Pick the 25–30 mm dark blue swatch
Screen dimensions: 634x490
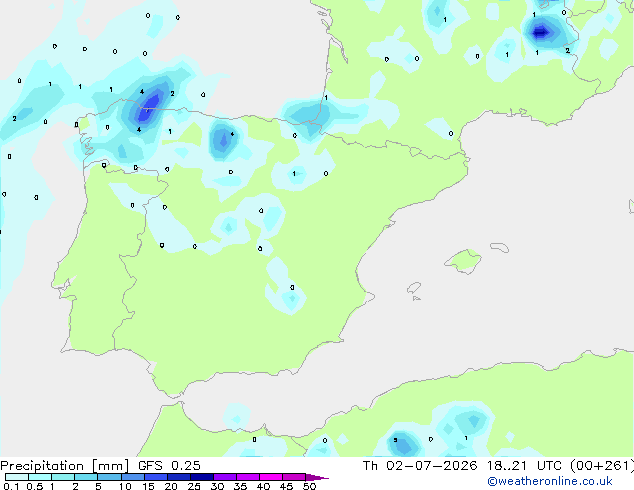pos(202,477)
